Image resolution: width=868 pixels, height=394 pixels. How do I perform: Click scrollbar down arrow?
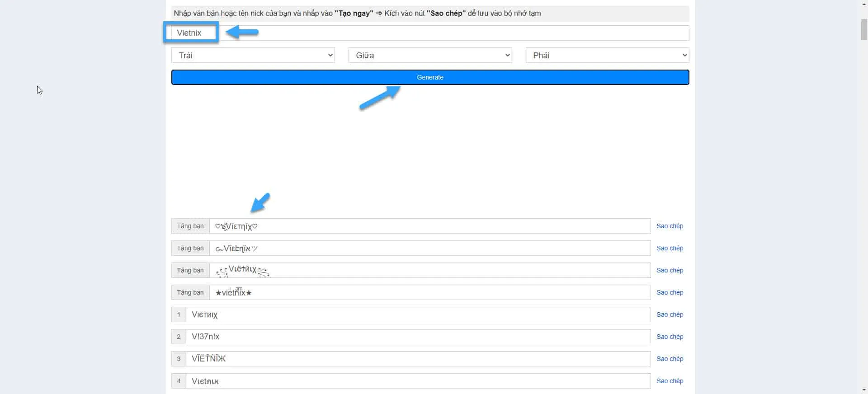(x=864, y=390)
